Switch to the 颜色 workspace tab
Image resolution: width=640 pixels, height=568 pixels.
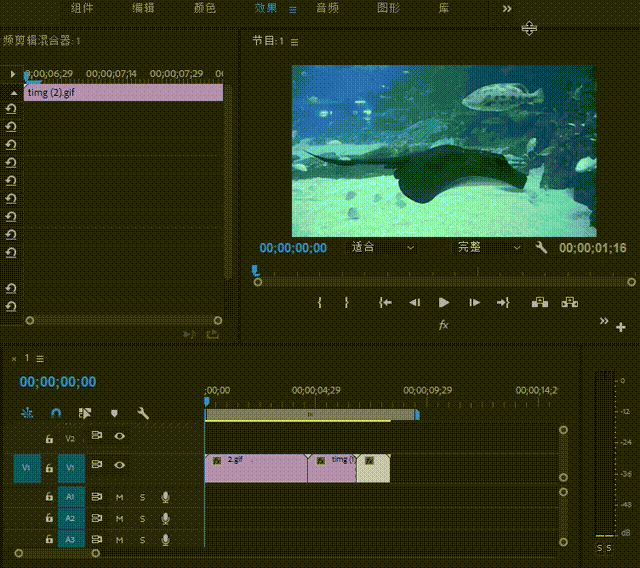(204, 9)
